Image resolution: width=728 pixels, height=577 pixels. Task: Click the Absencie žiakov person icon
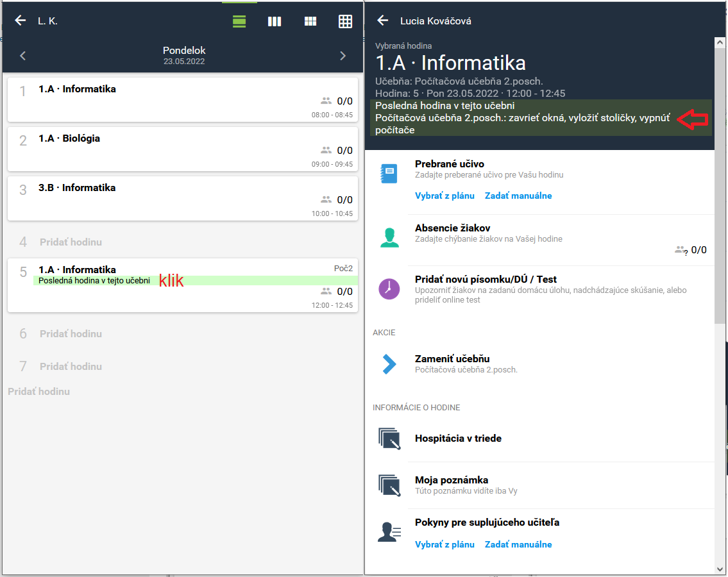coord(389,238)
